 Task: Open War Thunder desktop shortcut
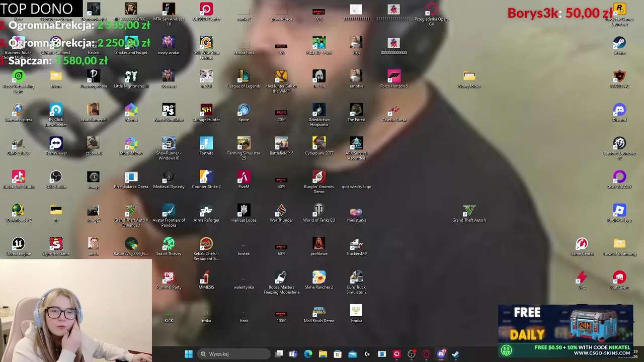[281, 213]
